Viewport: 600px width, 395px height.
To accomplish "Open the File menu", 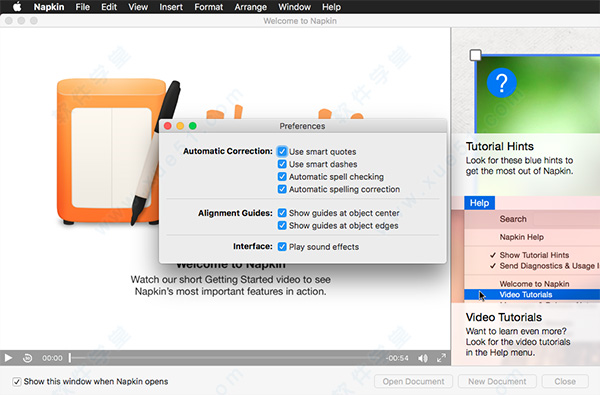I will point(83,7).
